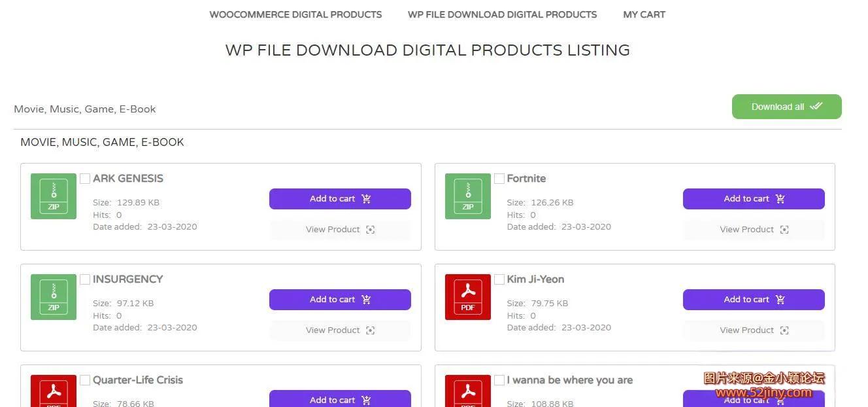View Product for Kim Ji-Yeon

click(x=754, y=330)
